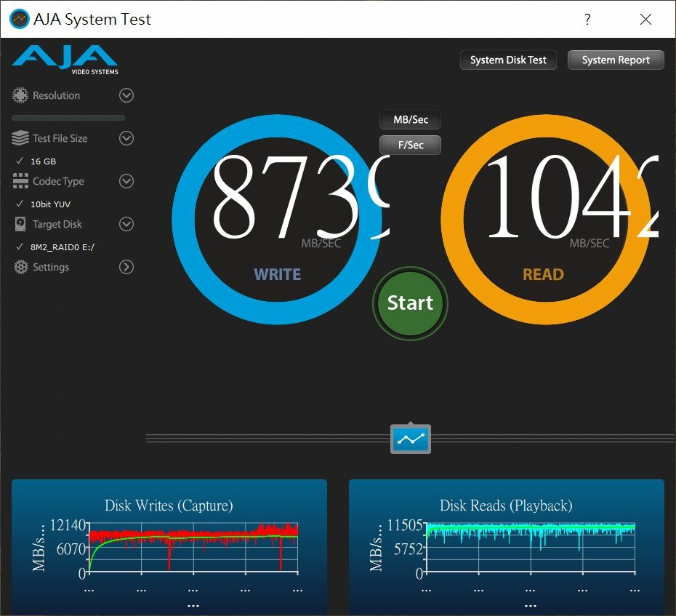This screenshot has width=676, height=616.
Task: Click the 11505 axis value on reads graph
Action: coord(405,525)
